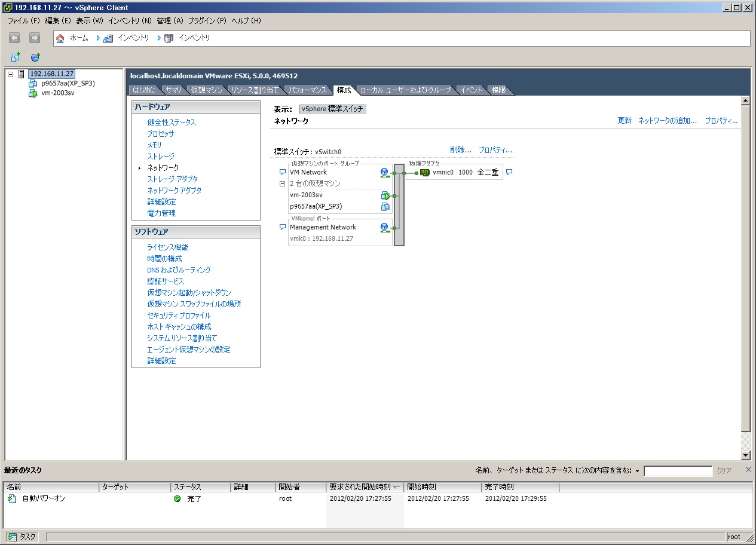This screenshot has height=545, width=756.
Task: Click the task filter text input field
Action: point(678,471)
